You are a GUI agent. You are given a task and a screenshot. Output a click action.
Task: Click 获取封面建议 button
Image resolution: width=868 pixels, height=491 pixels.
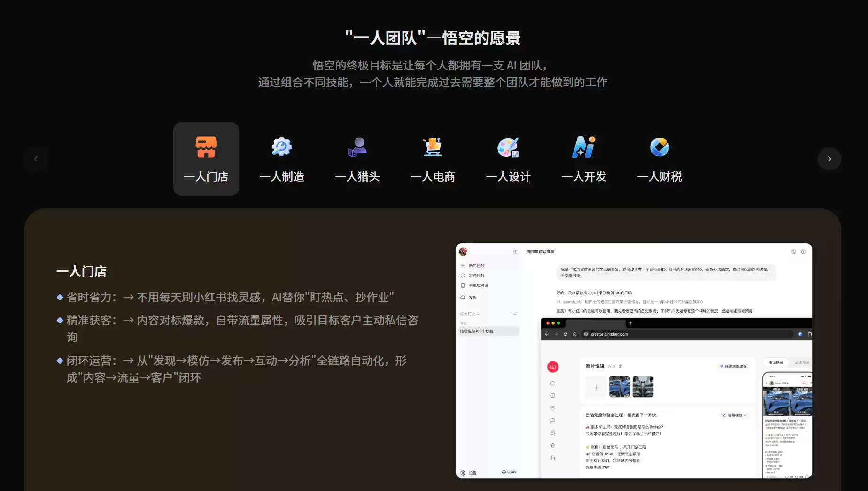[x=733, y=366]
